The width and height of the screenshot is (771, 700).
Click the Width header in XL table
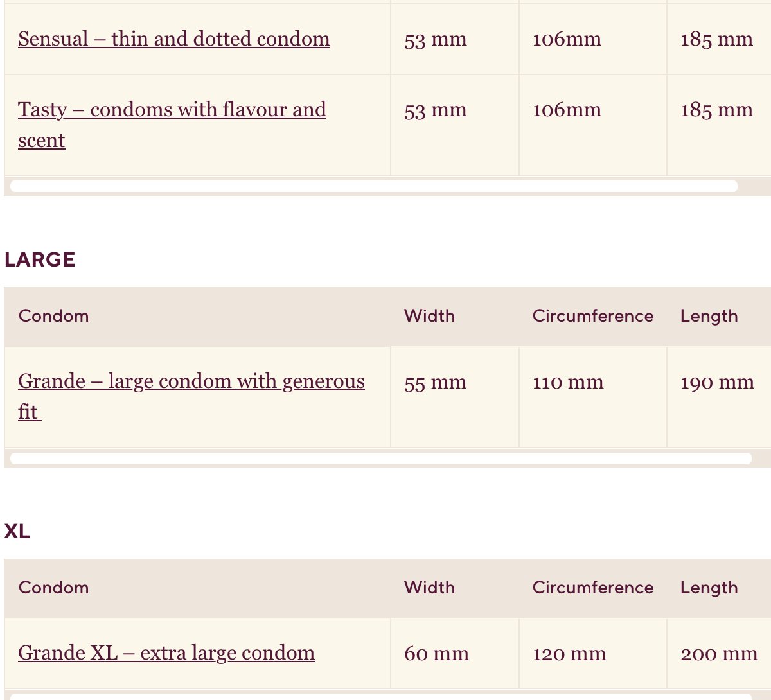[429, 588]
